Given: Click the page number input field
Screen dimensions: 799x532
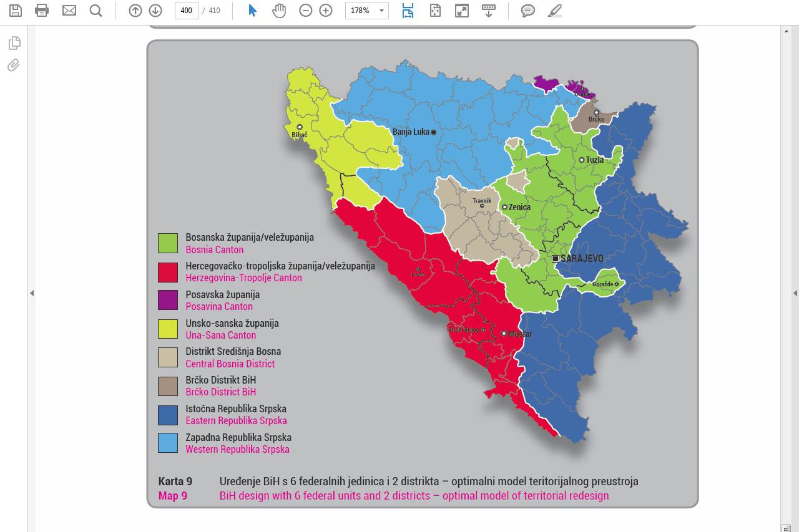Looking at the screenshot, I should point(186,11).
